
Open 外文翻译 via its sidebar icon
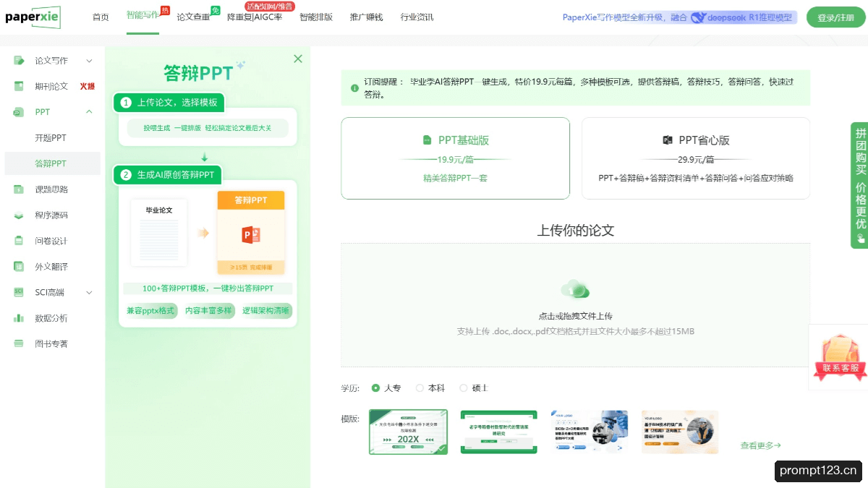pyautogui.click(x=19, y=267)
